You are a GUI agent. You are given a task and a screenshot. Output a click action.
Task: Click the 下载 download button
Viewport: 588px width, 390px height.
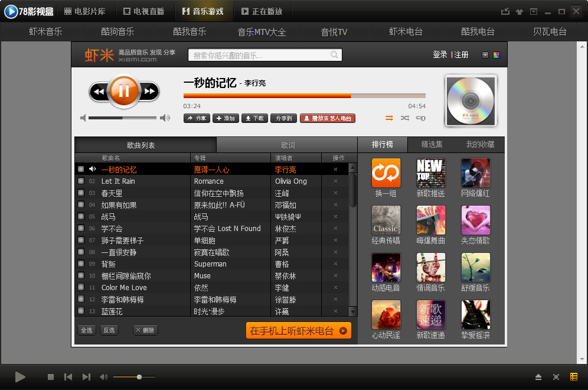(x=255, y=118)
